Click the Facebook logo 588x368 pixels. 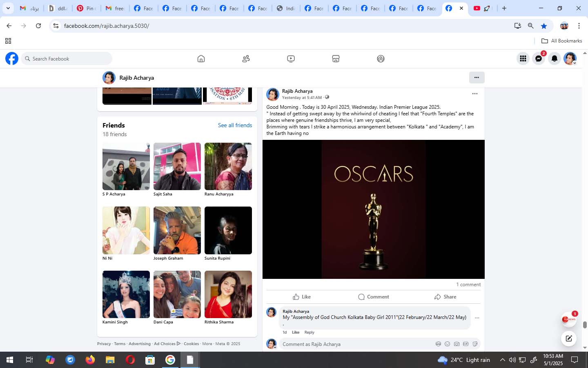pyautogui.click(x=12, y=58)
